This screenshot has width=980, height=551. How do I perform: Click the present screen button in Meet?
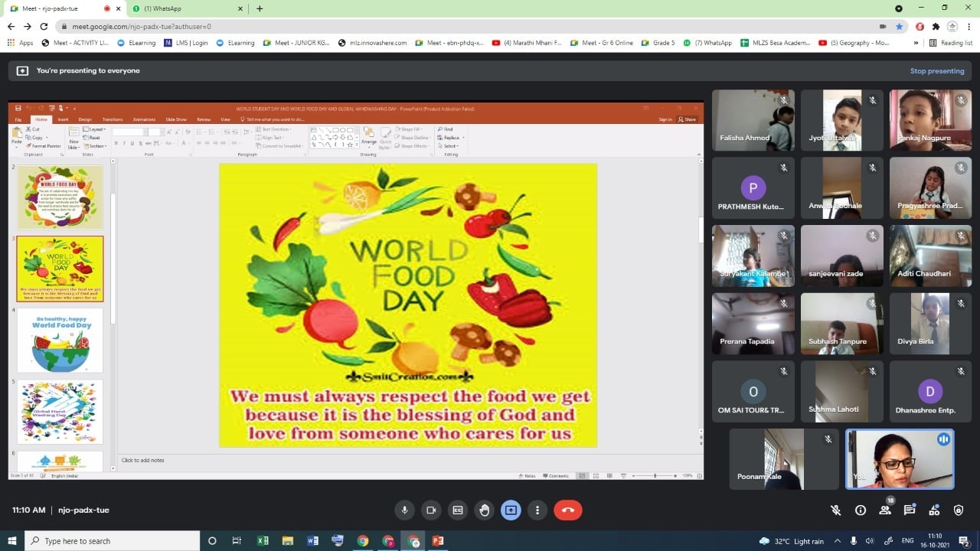point(511,510)
